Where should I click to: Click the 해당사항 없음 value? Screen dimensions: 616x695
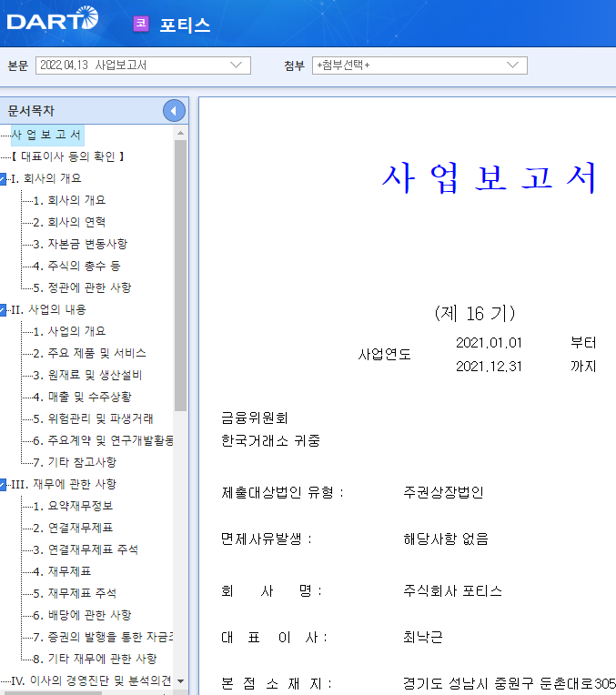[446, 539]
